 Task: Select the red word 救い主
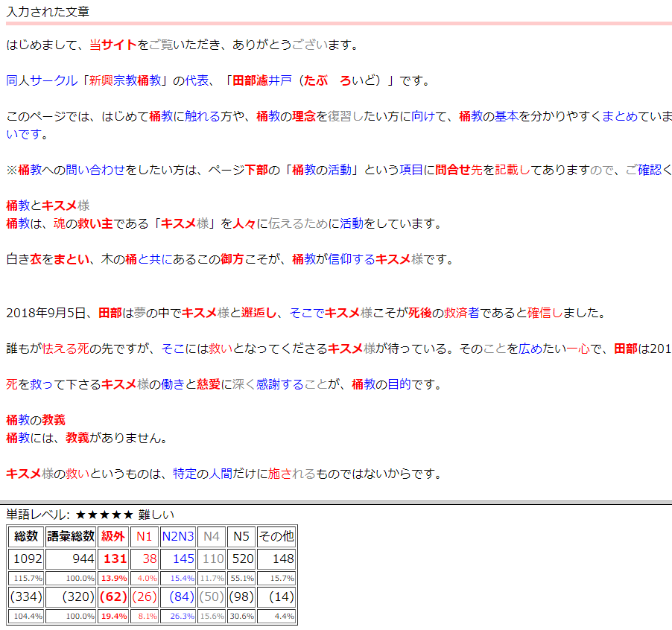pos(95,223)
